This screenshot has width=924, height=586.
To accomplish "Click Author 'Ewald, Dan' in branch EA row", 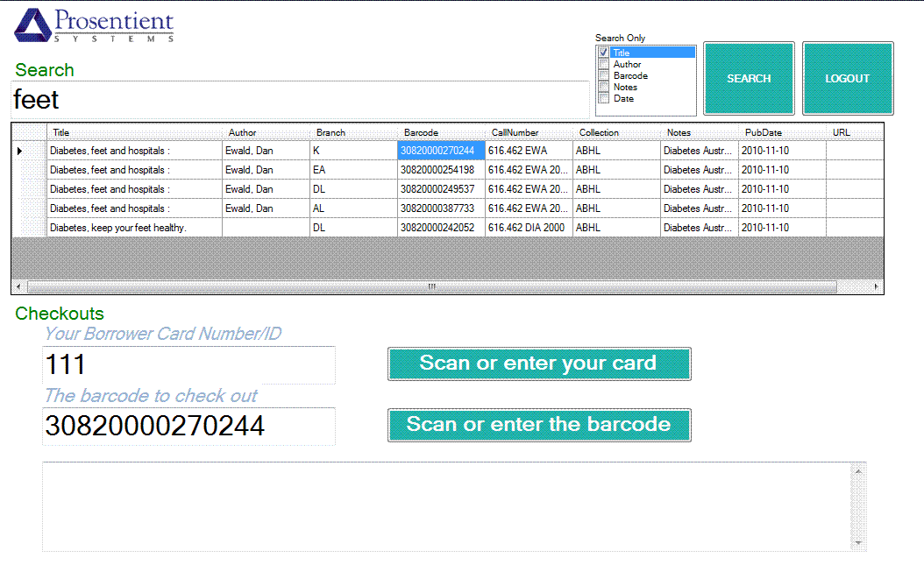I will pos(266,170).
